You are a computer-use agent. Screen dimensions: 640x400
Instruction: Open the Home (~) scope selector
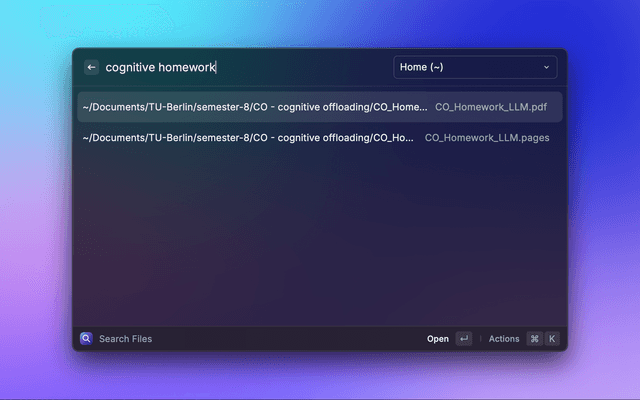[x=475, y=68]
